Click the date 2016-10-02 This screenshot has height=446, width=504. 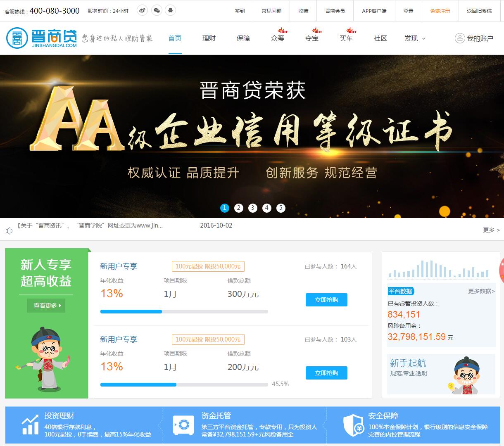(x=216, y=225)
